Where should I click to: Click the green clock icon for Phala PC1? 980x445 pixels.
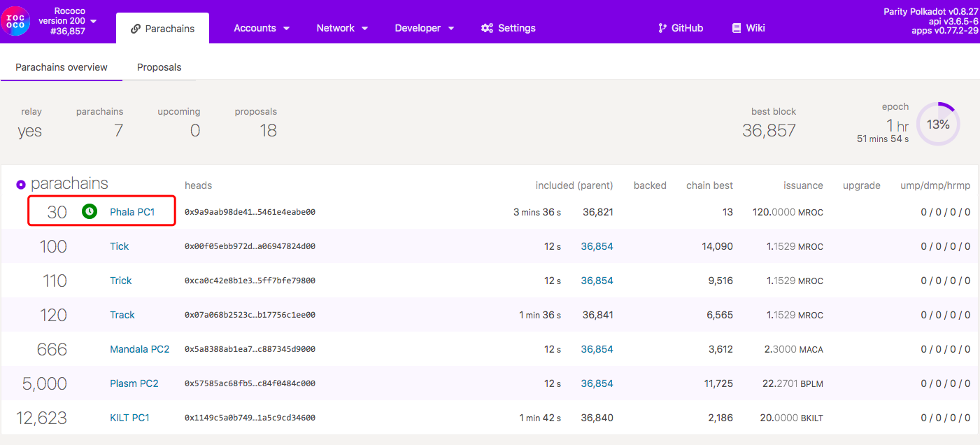pyautogui.click(x=89, y=211)
